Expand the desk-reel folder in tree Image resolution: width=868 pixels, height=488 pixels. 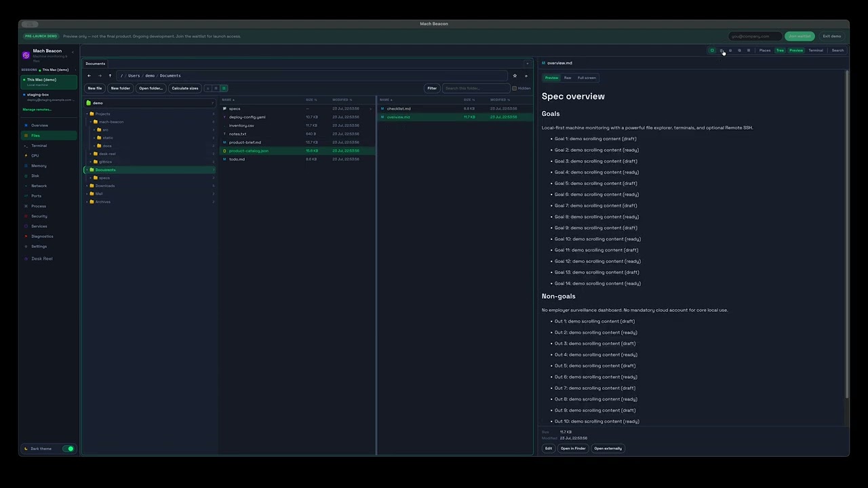91,154
